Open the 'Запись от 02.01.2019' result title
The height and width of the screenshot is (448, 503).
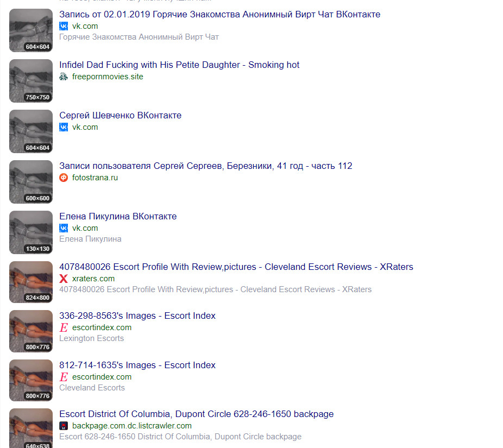(220, 15)
